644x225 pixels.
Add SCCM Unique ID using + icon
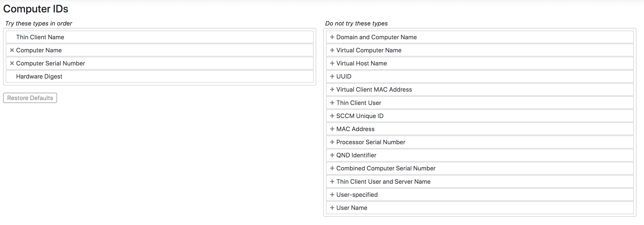(332, 116)
